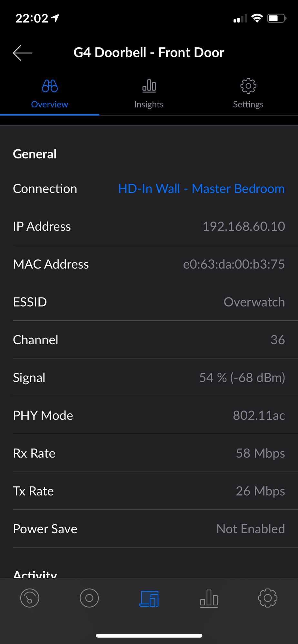
Task: Select the clients devices icon in bottom bar
Action: click(149, 599)
